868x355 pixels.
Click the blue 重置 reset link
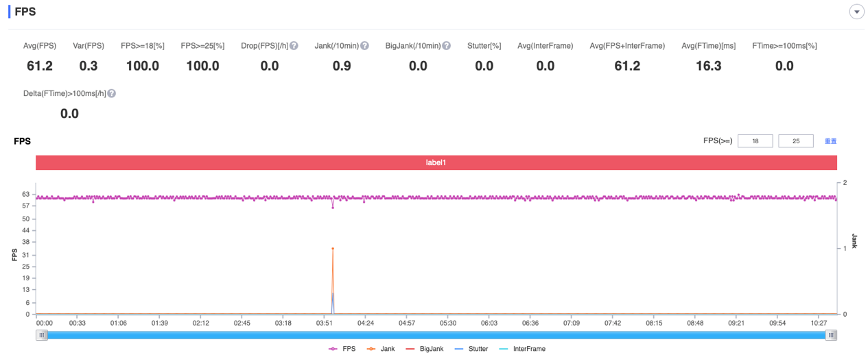pyautogui.click(x=830, y=141)
